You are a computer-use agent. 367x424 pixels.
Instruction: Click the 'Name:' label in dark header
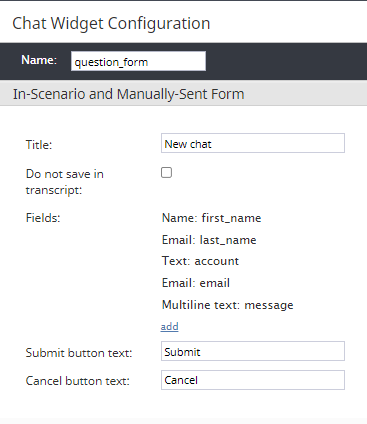(x=39, y=60)
